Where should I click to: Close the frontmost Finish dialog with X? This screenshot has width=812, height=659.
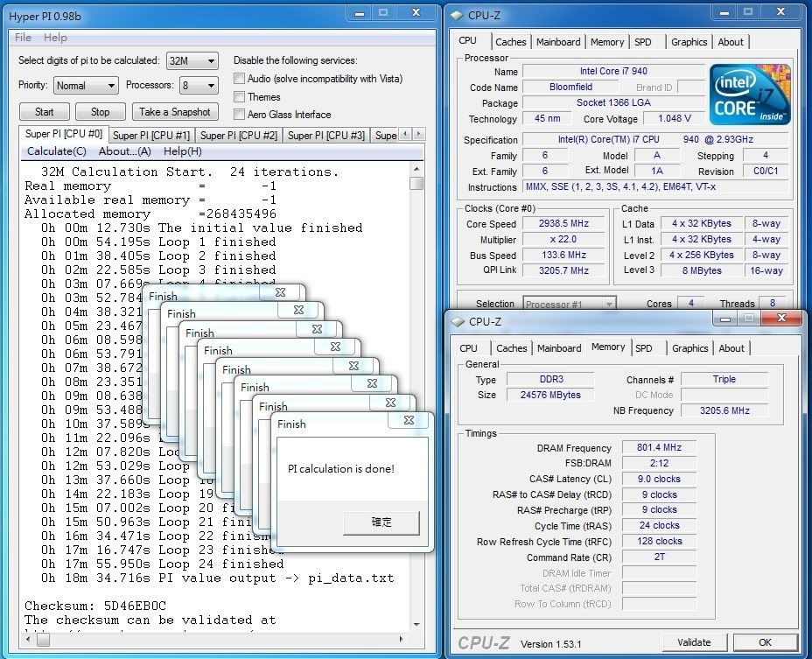pyautogui.click(x=409, y=420)
